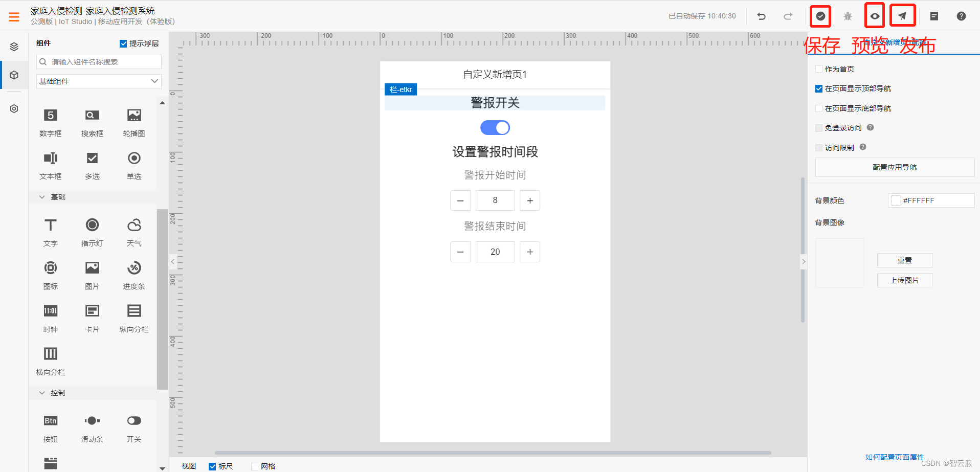Pick the 卡片 card component
Image resolution: width=980 pixels, height=472 pixels.
point(92,319)
